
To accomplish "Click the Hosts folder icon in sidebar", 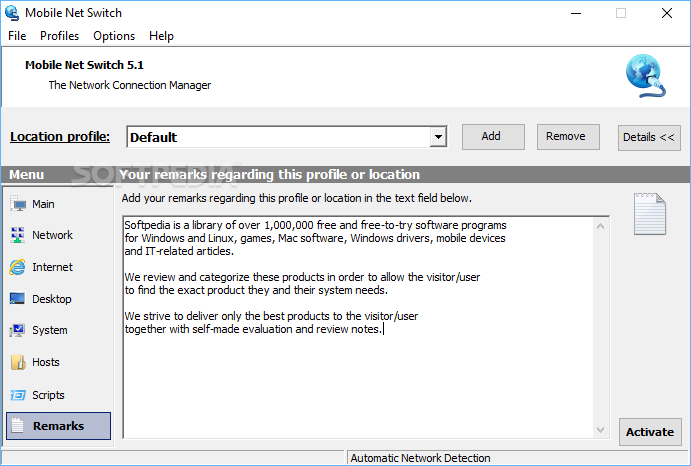I will [x=18, y=362].
